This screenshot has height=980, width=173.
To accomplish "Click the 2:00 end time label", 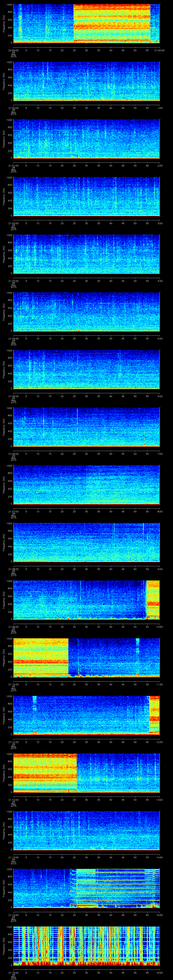I will tap(160, 166).
